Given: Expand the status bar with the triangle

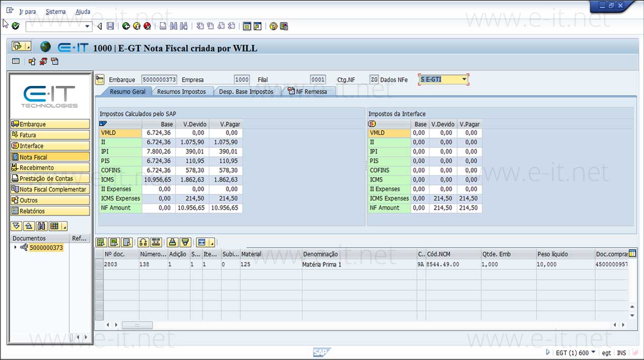Looking at the screenshot, I should click(548, 352).
